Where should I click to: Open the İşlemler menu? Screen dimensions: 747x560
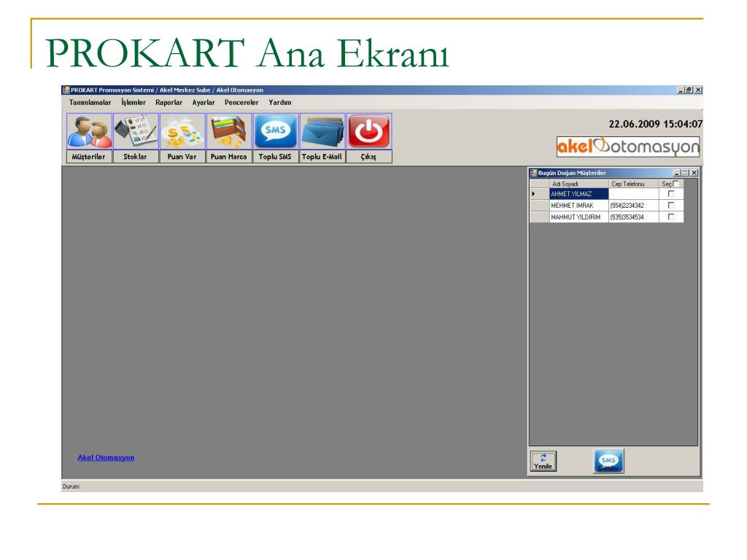pyautogui.click(x=133, y=102)
